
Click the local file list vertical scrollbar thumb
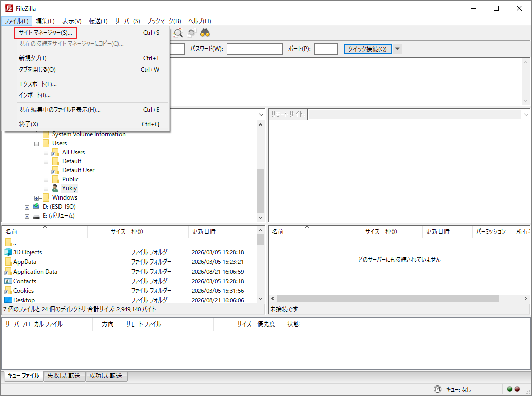260,240
